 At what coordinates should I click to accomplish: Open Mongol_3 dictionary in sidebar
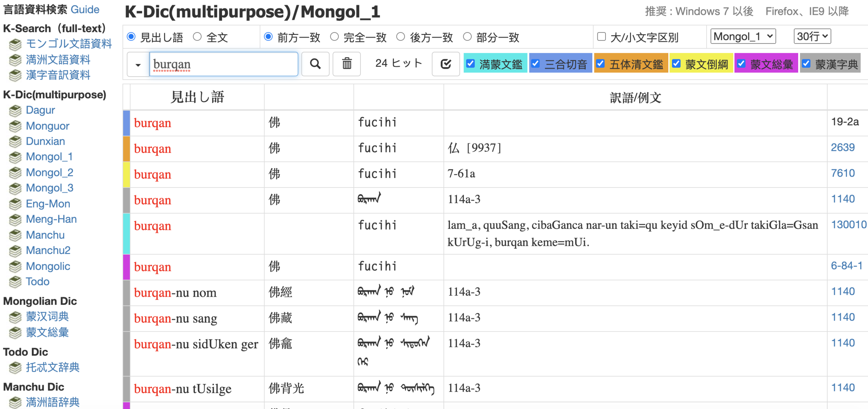tap(50, 188)
